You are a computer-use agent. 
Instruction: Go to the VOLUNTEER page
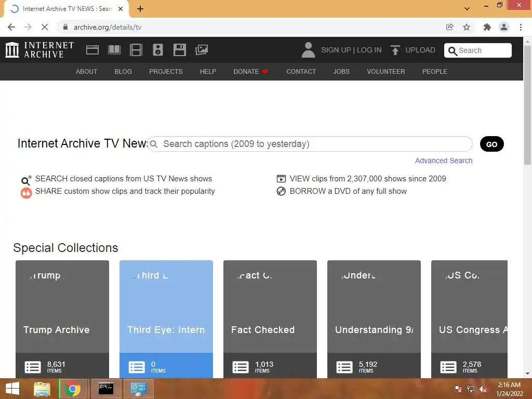point(386,72)
